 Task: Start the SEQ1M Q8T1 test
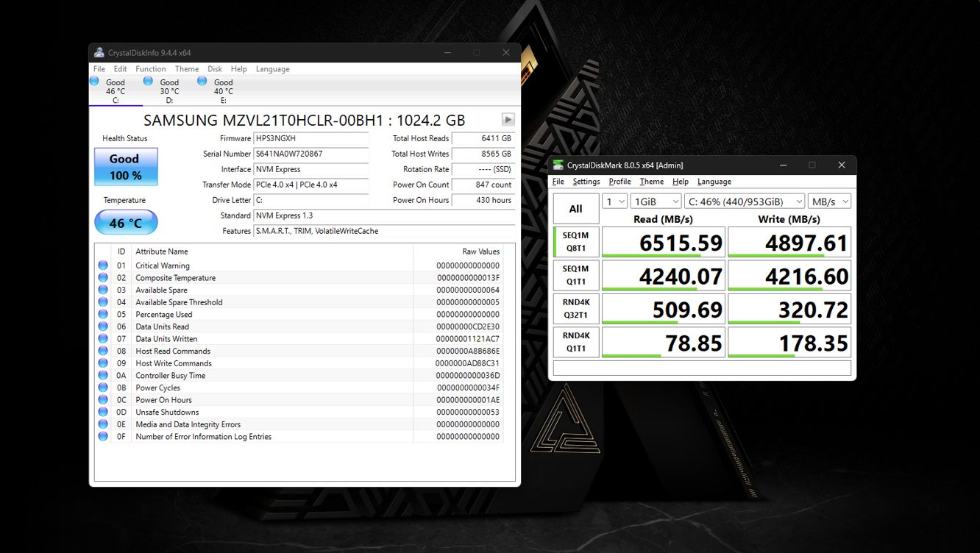point(576,242)
